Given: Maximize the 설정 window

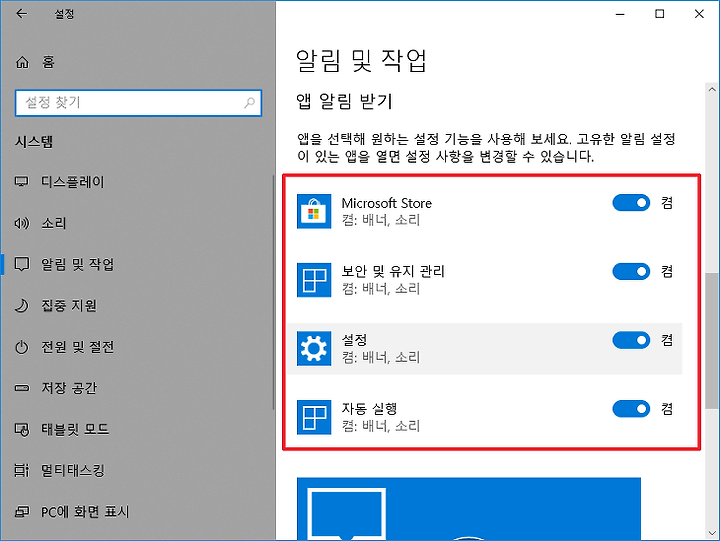Looking at the screenshot, I should click(660, 14).
